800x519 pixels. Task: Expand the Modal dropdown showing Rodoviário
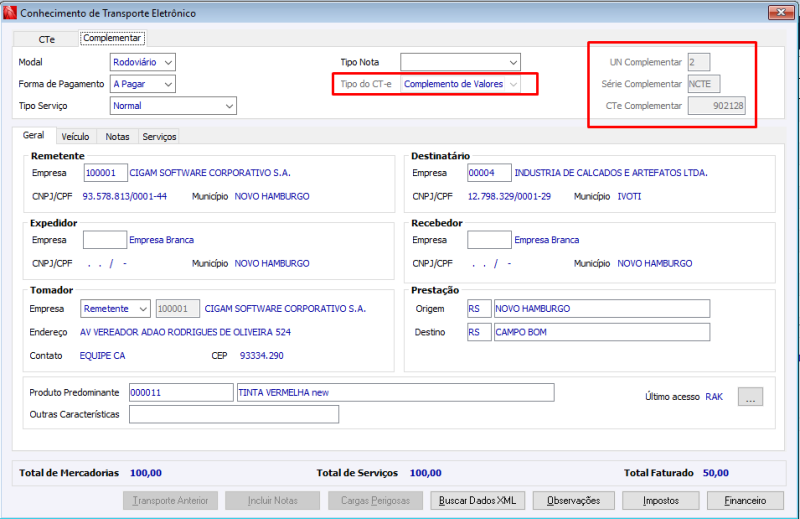coord(143,62)
